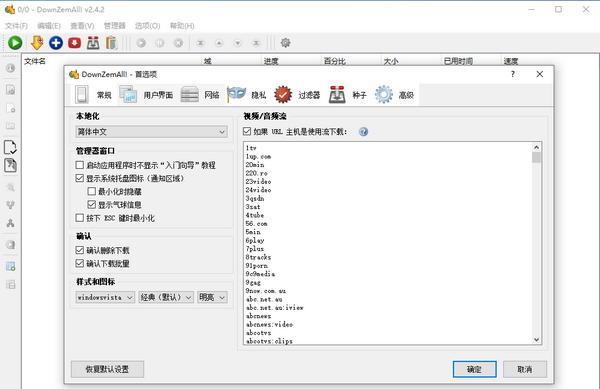Viewport: 600px width, 389px height.
Task: Click the blue plus add download icon
Action: 56,42
